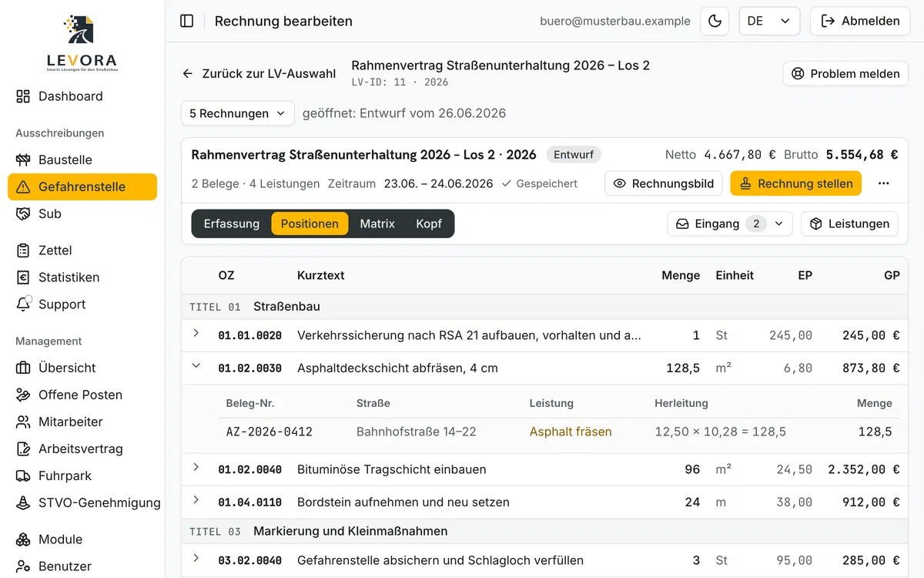This screenshot has width=924, height=578.
Task: Switch to the Erfassung tab
Action: coord(231,223)
